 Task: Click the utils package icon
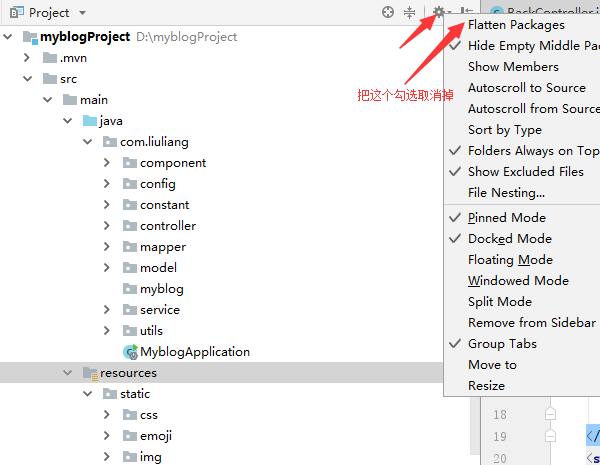(130, 331)
